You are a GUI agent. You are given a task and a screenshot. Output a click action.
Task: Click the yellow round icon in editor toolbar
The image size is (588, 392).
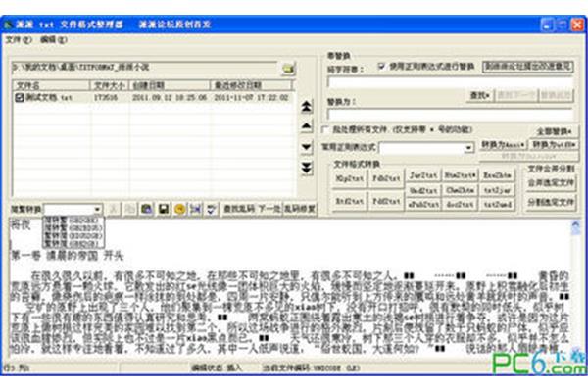180,209
